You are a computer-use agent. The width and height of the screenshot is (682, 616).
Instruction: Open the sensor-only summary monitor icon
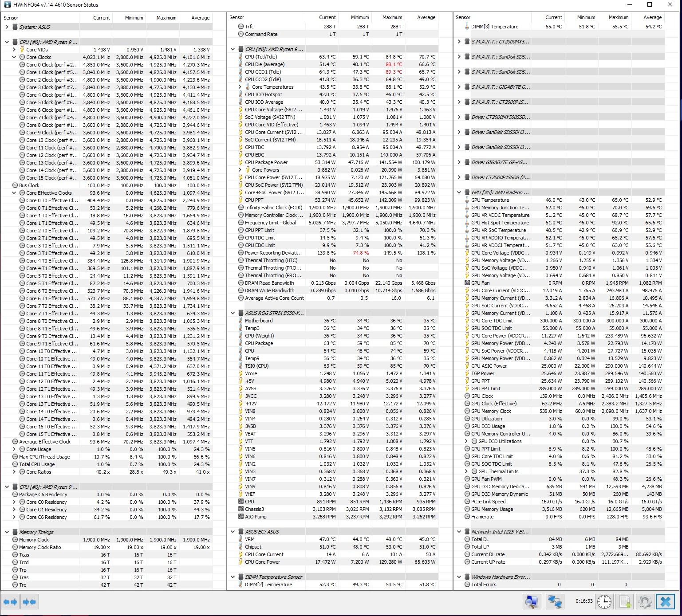click(531, 602)
